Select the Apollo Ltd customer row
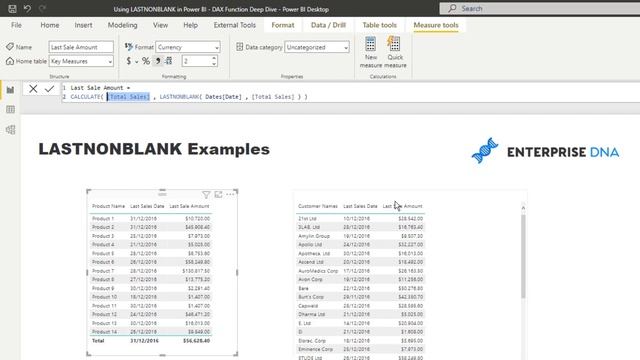The width and height of the screenshot is (640, 360). coord(360,245)
